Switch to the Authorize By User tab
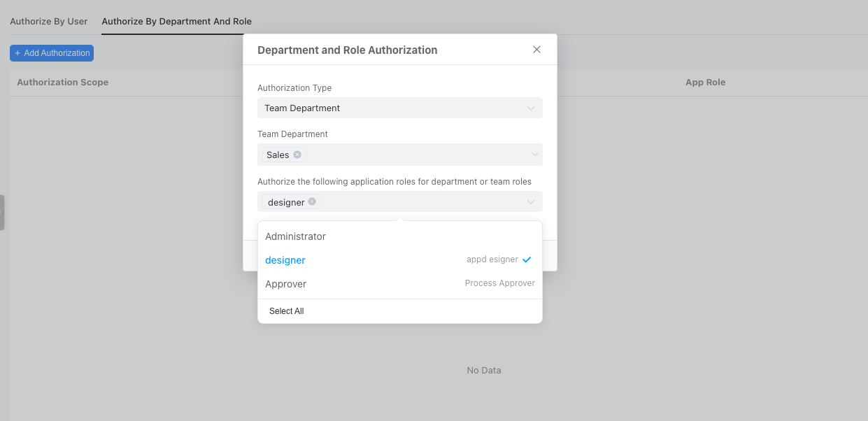Screen dimensions: 868x421 tap(49, 21)
